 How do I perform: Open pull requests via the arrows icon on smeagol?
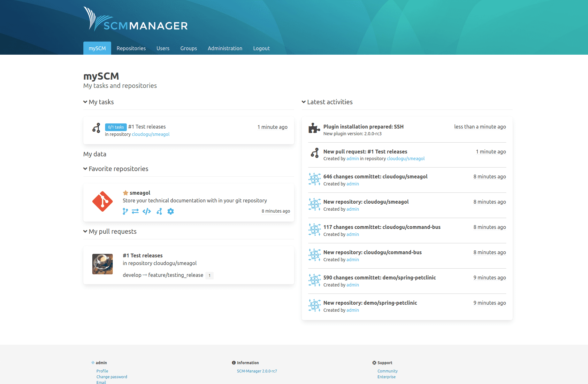135,211
